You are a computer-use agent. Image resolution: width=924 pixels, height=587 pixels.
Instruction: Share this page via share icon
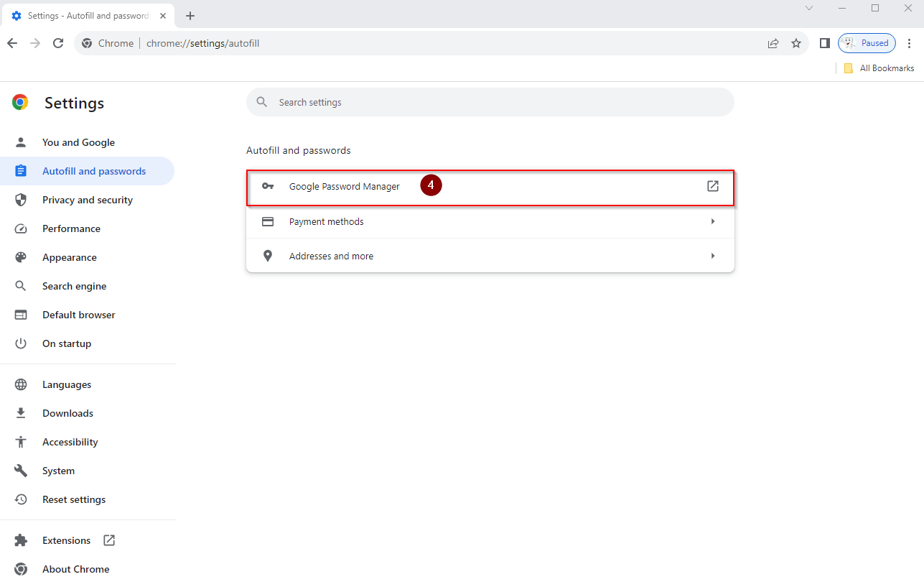[x=773, y=43]
